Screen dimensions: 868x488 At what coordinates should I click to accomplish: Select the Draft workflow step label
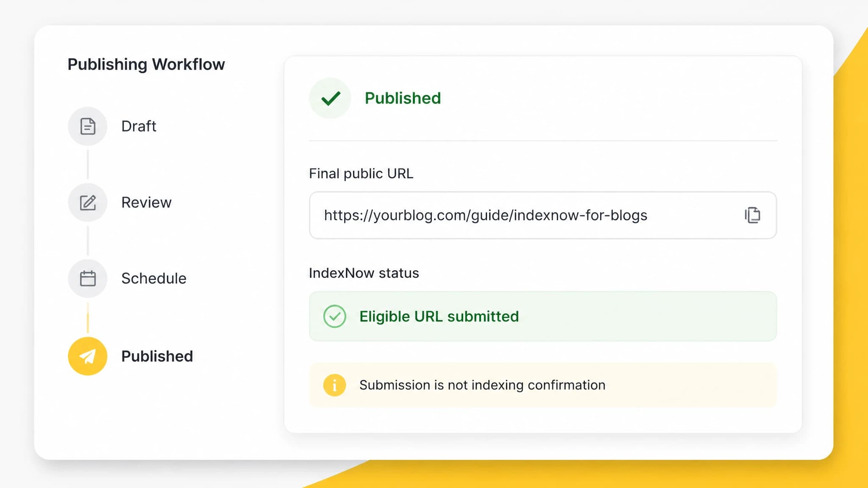coord(139,126)
